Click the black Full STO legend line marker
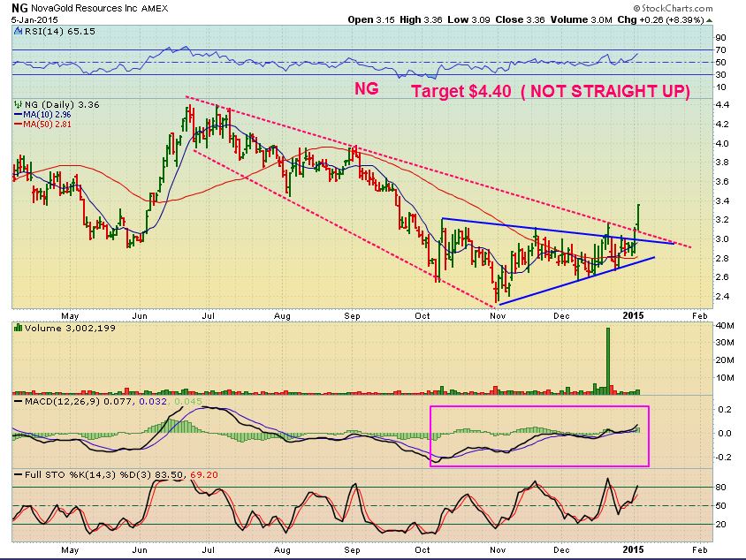The width and height of the screenshot is (746, 560). point(18,475)
